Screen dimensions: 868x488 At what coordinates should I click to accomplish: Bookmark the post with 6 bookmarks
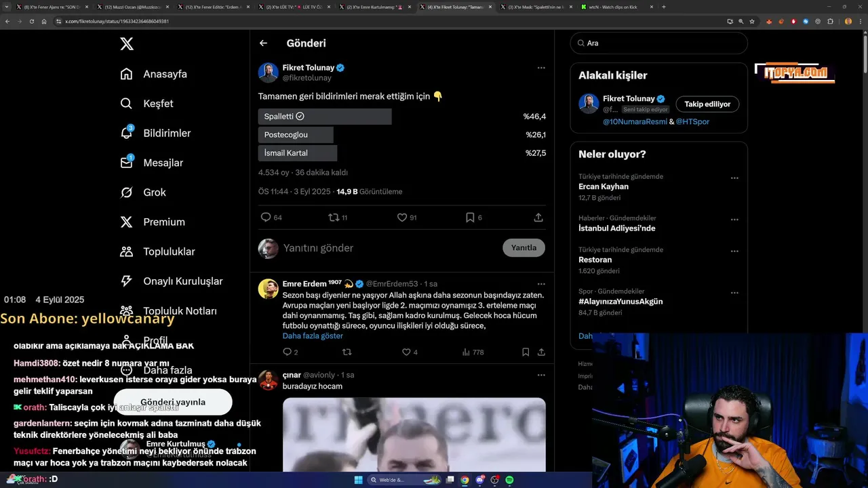pos(473,218)
